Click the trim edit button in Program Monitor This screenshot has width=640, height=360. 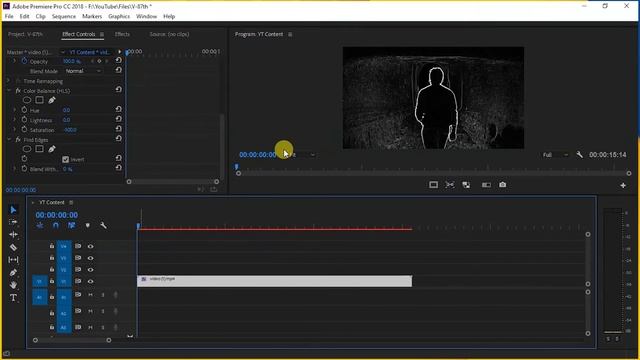(449, 185)
